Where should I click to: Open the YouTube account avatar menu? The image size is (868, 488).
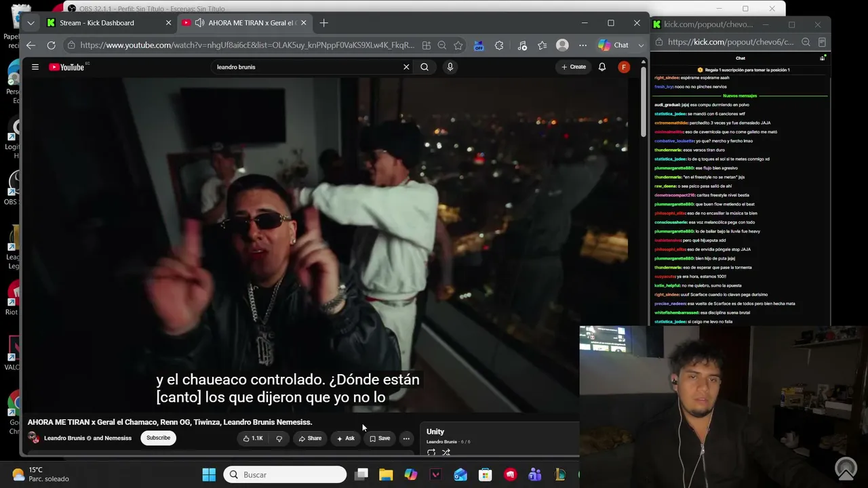tap(624, 67)
